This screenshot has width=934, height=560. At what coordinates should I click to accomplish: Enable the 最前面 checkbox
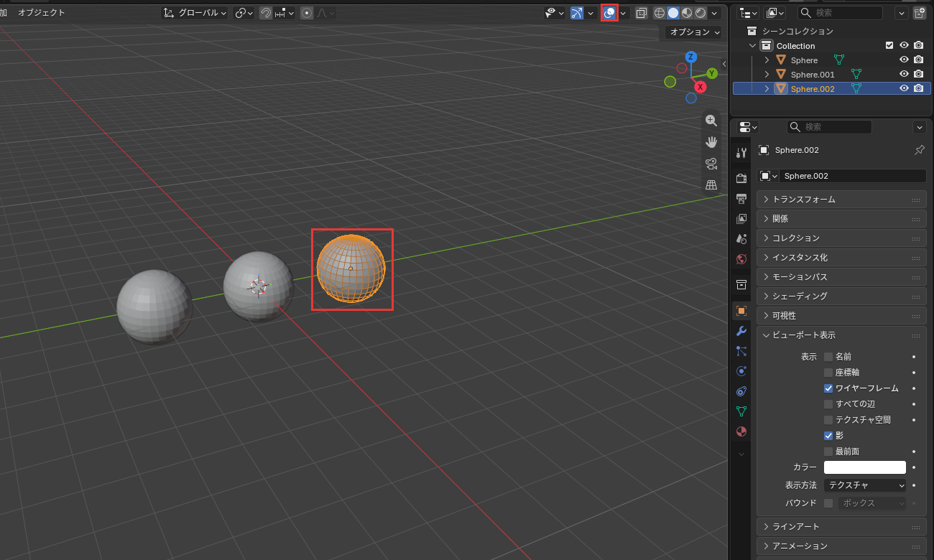click(828, 452)
